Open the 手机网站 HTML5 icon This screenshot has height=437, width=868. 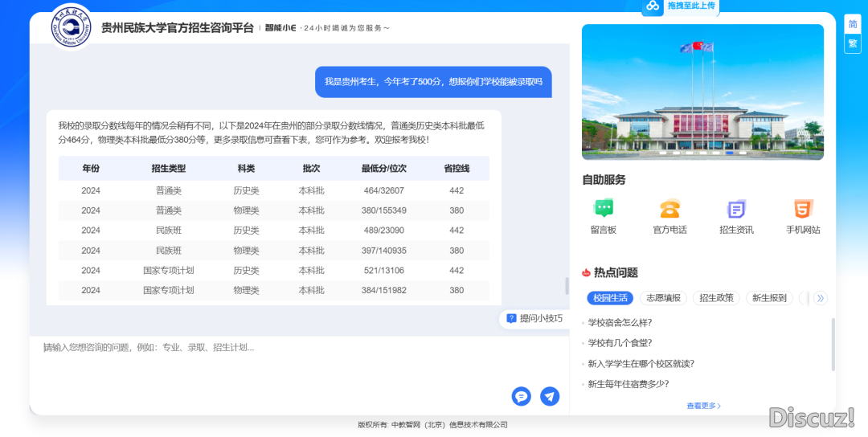click(803, 209)
